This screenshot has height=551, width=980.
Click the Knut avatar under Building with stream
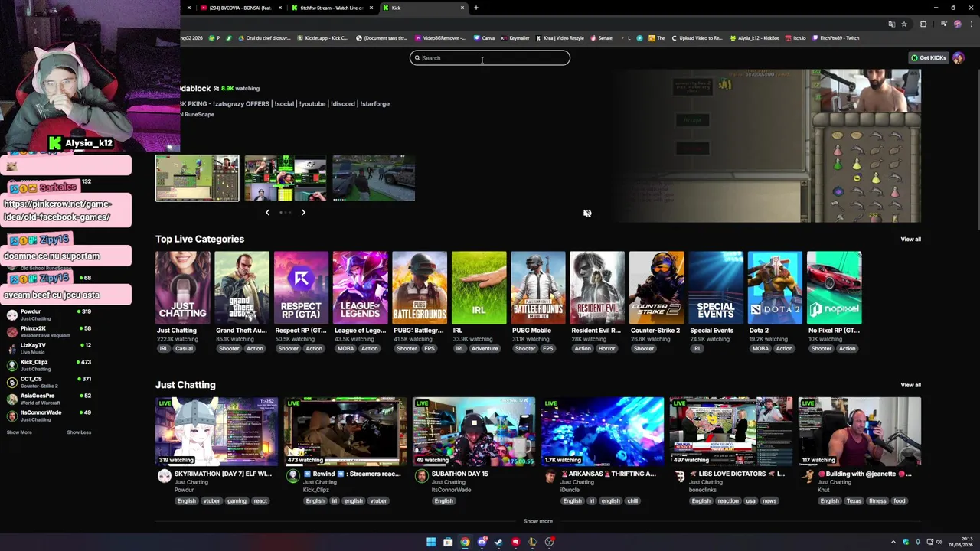[807, 476]
